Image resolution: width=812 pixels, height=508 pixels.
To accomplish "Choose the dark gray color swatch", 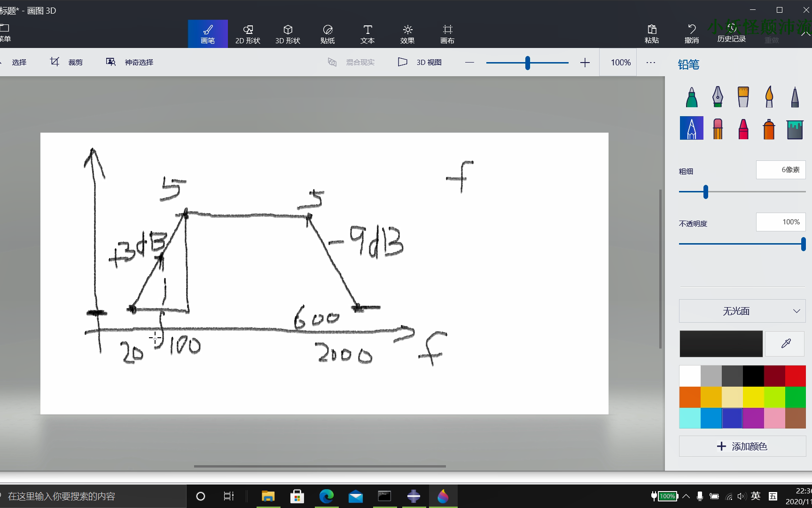I will pyautogui.click(x=732, y=376).
